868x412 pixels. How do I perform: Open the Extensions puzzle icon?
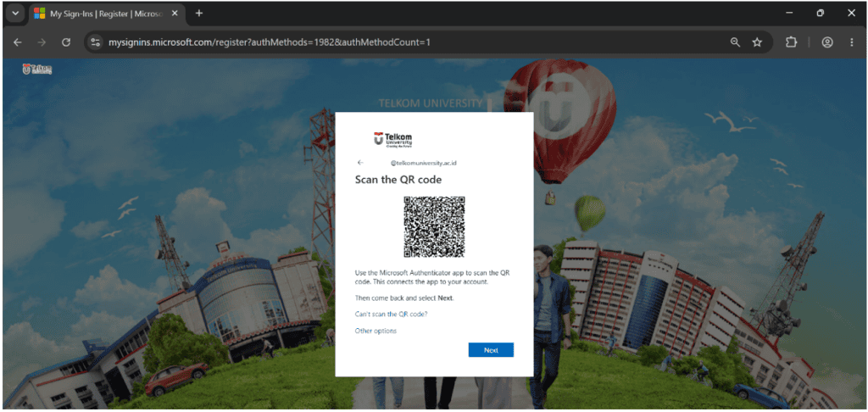(x=791, y=42)
